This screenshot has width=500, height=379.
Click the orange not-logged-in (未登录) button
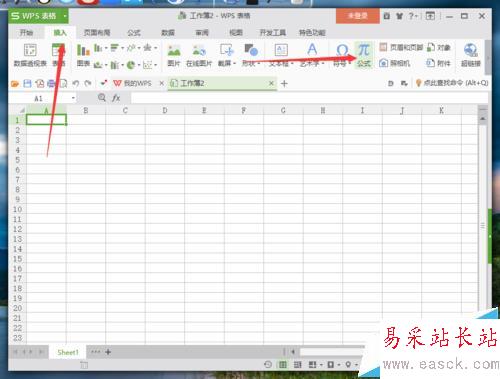tap(358, 16)
